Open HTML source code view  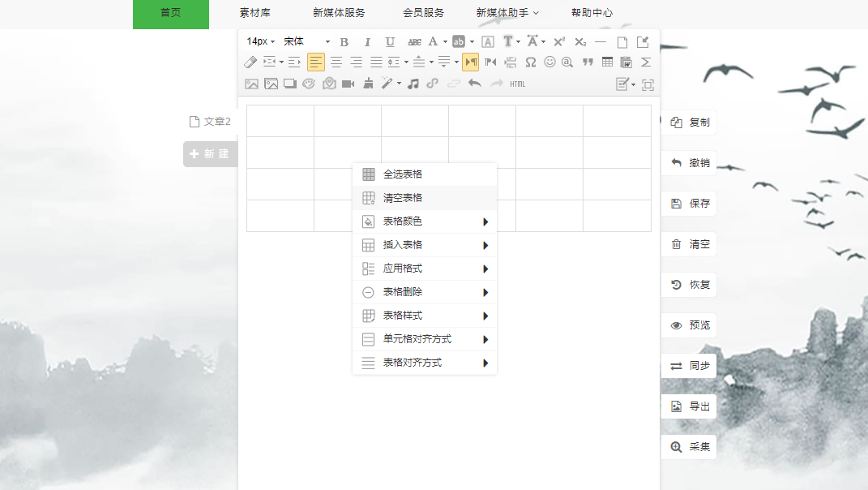tap(518, 84)
